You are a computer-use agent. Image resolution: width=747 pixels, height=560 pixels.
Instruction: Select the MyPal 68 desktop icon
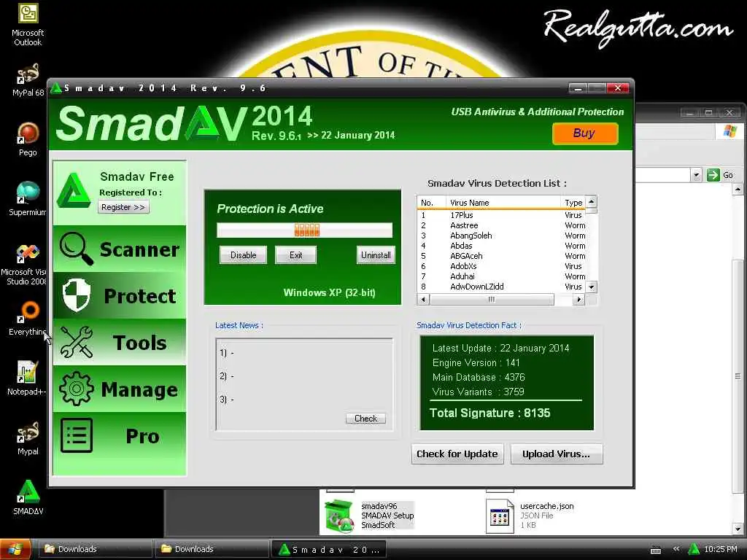pos(28,79)
